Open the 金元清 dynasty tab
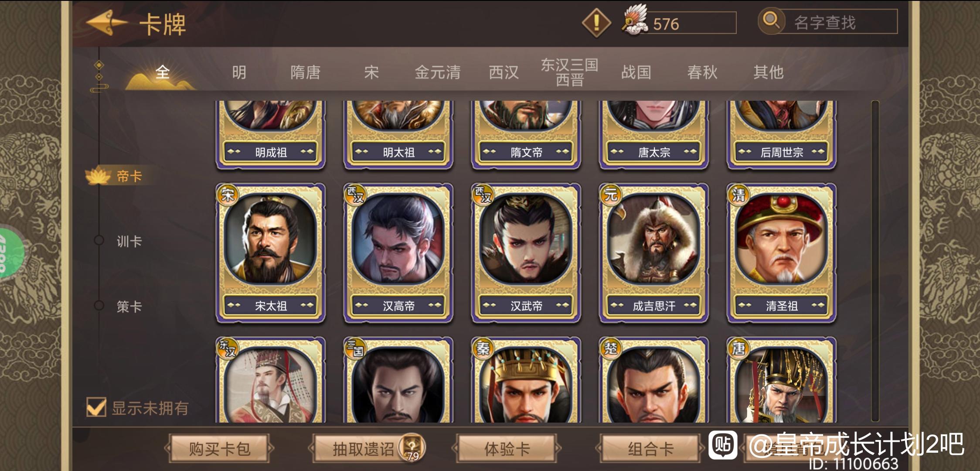This screenshot has height=471, width=980. pyautogui.click(x=438, y=72)
